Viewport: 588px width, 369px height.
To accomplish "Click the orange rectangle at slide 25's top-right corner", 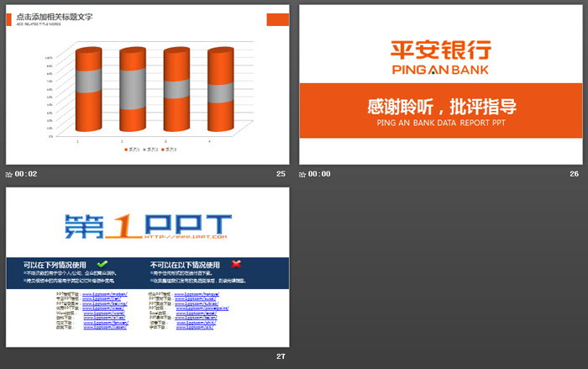I will (277, 18).
